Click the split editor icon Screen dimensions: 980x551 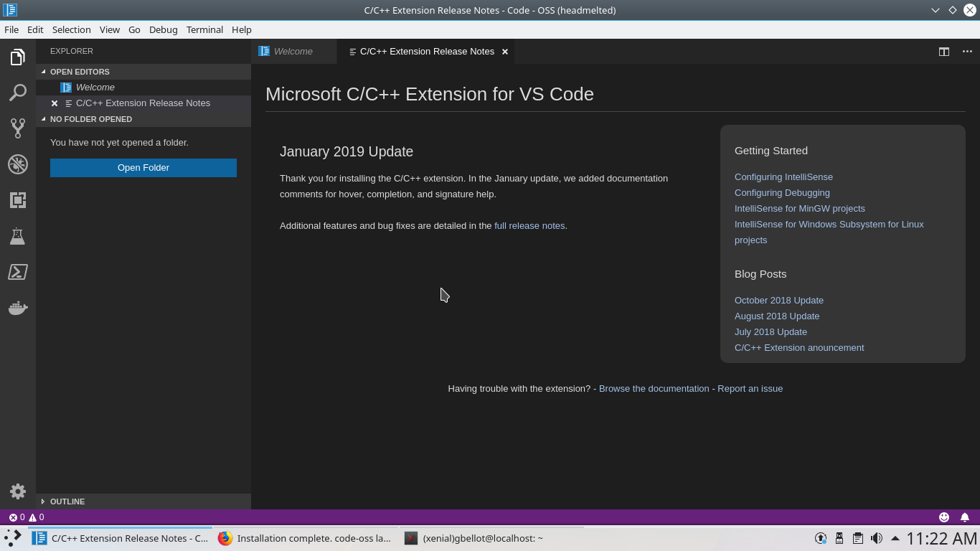[x=944, y=52]
